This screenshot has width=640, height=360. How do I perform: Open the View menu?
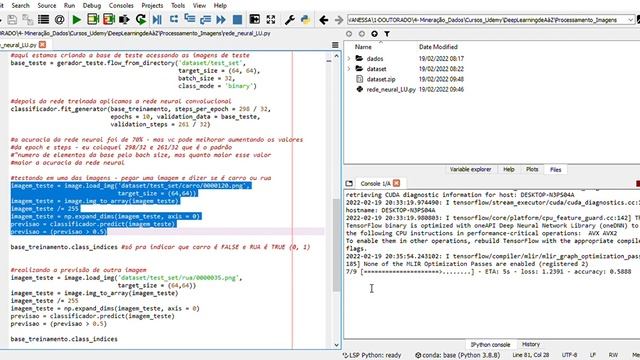coord(199,5)
